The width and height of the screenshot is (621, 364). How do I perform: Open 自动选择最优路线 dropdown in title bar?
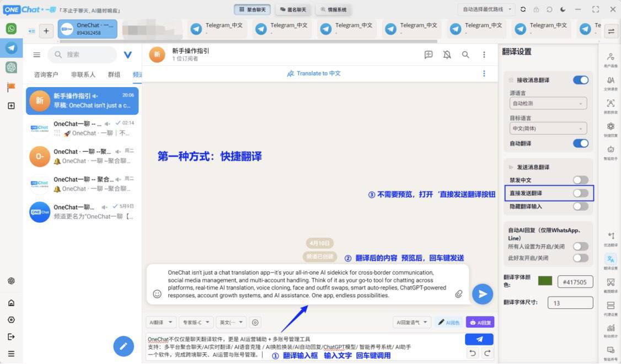(487, 9)
